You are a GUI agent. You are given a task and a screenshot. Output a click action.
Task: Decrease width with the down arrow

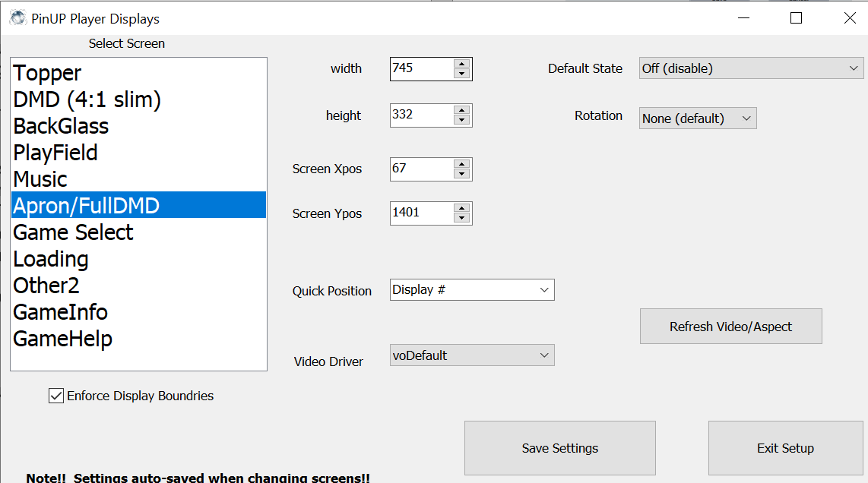pos(461,74)
